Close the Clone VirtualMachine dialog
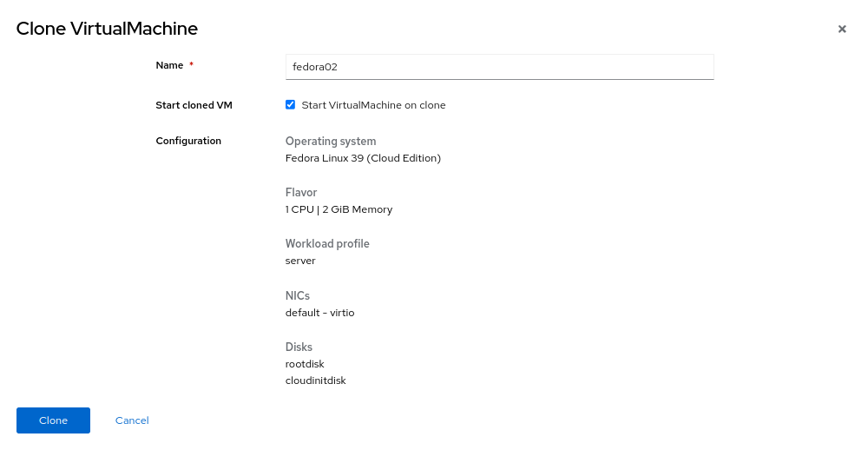 (841, 29)
